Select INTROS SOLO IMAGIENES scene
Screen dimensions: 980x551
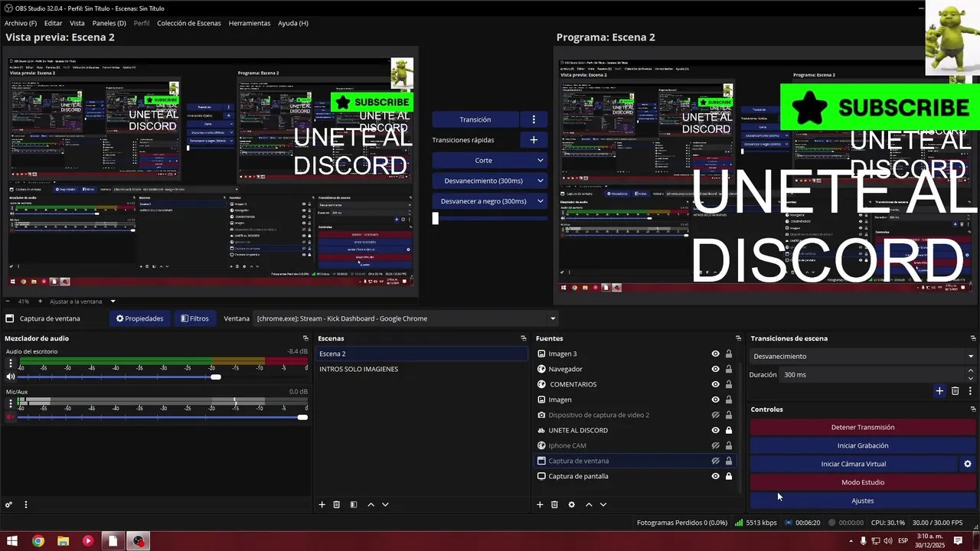pyautogui.click(x=421, y=369)
